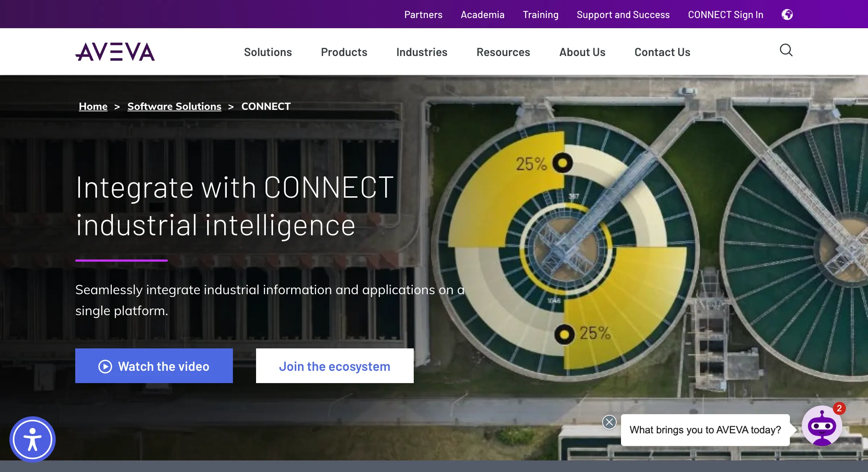Go to Contact Us page
This screenshot has height=472, width=868.
pos(662,52)
